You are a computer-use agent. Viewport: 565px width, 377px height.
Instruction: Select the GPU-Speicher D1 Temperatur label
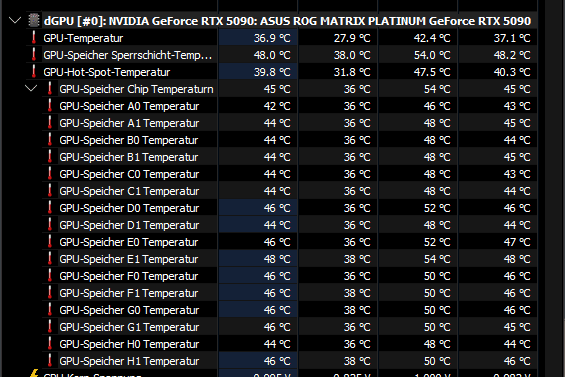pyautogui.click(x=129, y=225)
